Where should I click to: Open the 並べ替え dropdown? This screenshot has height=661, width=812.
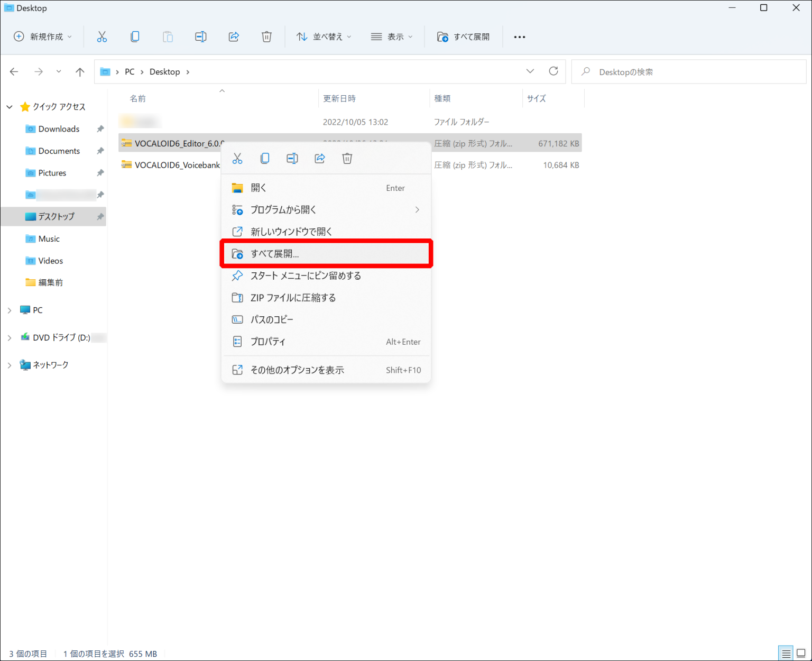pyautogui.click(x=324, y=36)
